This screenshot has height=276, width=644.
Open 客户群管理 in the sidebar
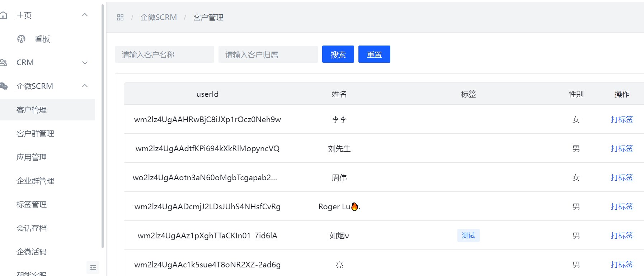pyautogui.click(x=35, y=133)
